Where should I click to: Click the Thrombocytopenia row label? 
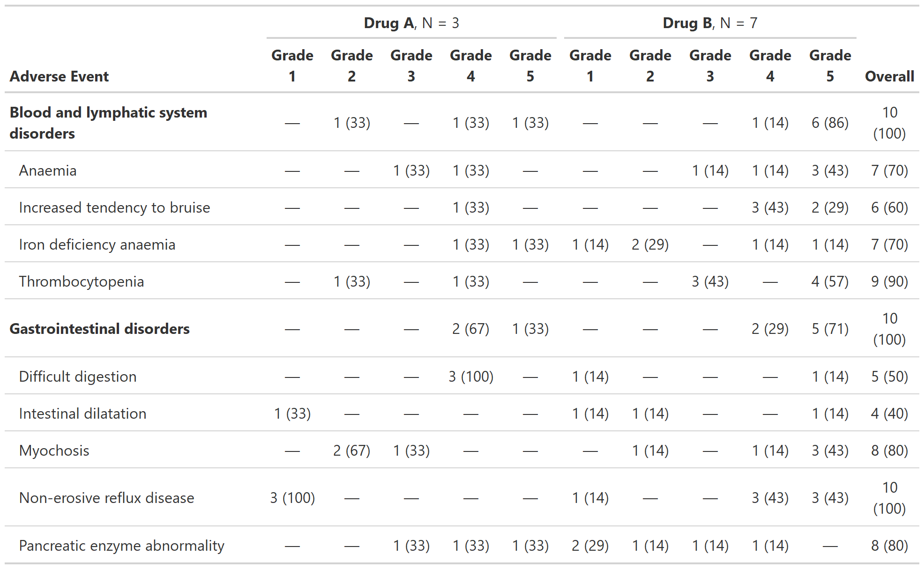pos(81,281)
